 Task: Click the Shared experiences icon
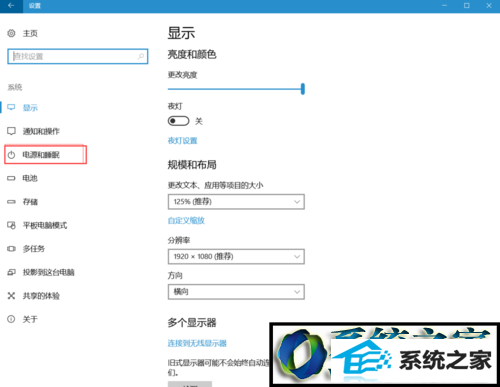pyautogui.click(x=11, y=296)
